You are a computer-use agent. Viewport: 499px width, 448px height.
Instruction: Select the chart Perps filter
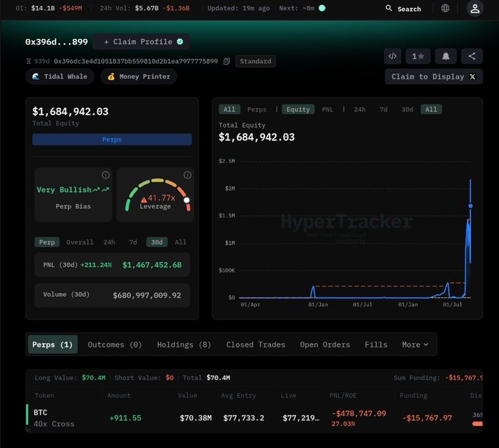[x=257, y=109]
